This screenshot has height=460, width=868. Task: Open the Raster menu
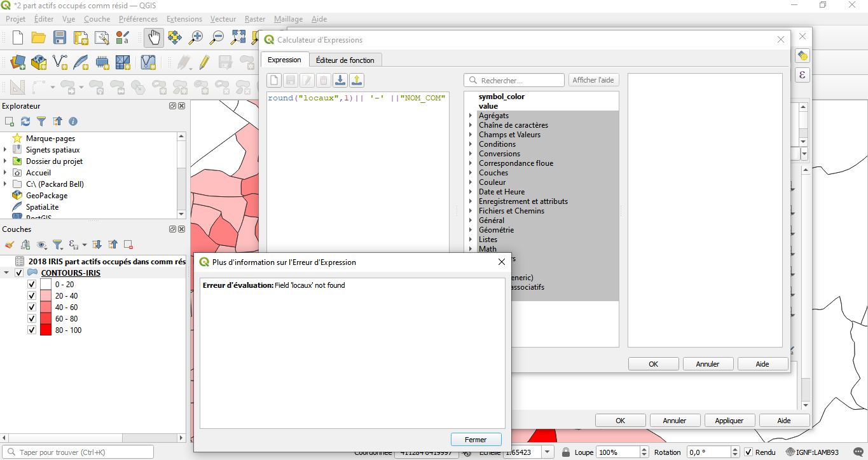255,19
